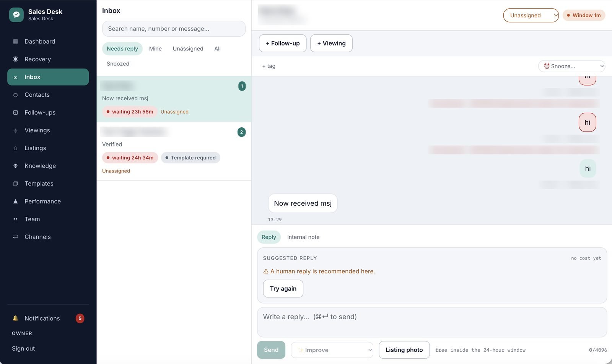Click the Team sidebar icon
The width and height of the screenshot is (612, 364).
(x=15, y=219)
